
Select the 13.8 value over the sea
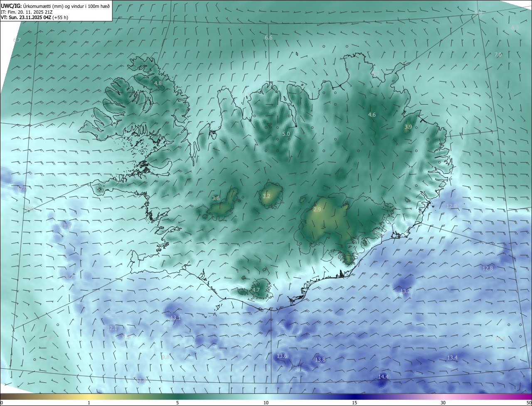(x=320, y=360)
